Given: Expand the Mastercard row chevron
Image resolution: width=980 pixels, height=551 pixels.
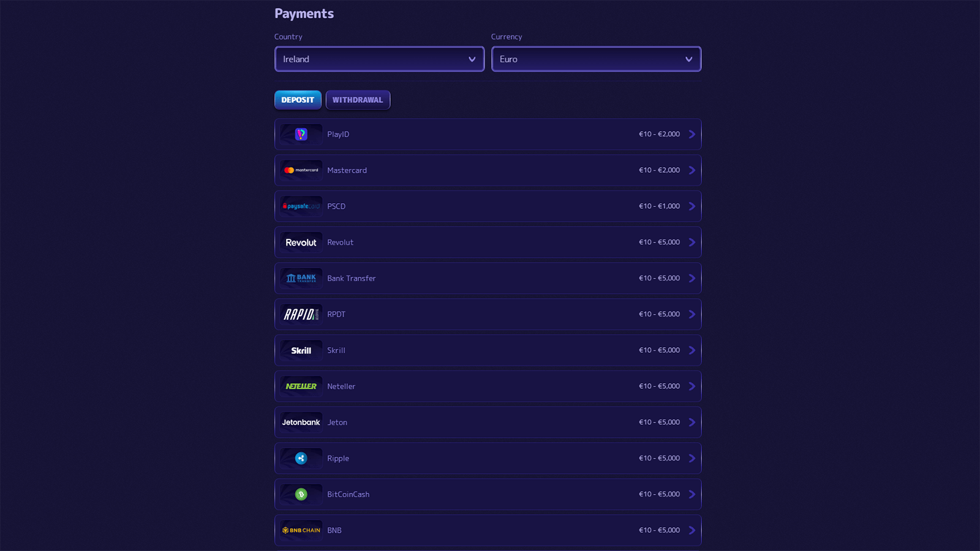Looking at the screenshot, I should click(x=692, y=170).
